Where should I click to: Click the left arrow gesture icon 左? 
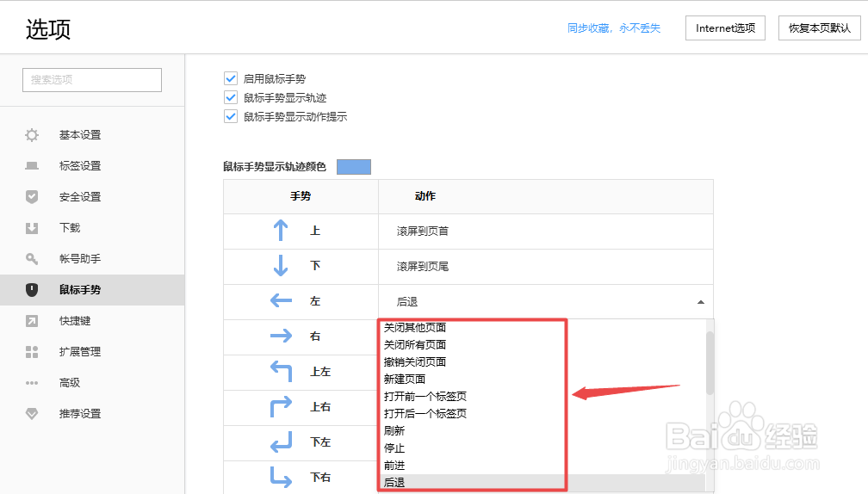click(x=281, y=301)
